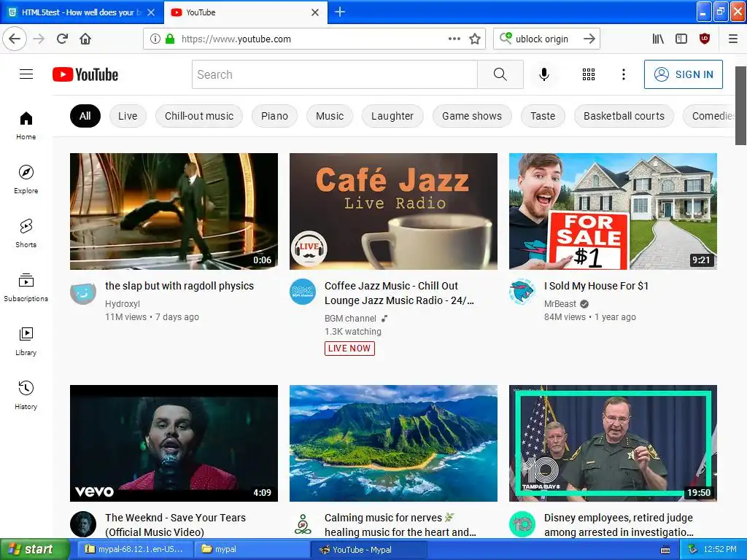This screenshot has height=560, width=747.
Task: Open YouTube settings three-dot menu
Action: tap(624, 74)
